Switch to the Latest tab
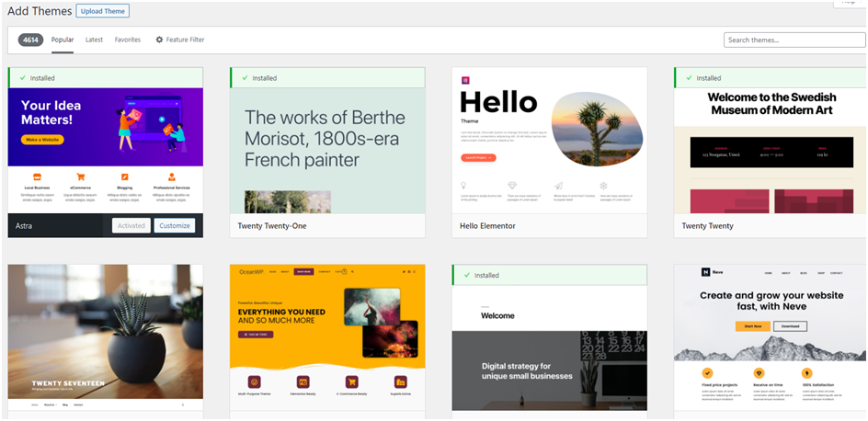Image resolution: width=868 pixels, height=421 pixels. (x=94, y=40)
